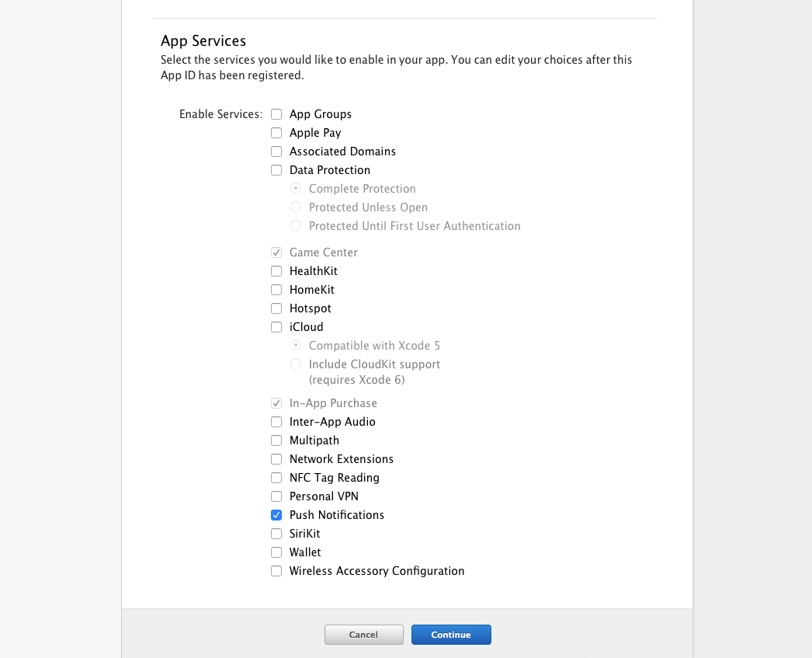Image resolution: width=812 pixels, height=658 pixels.
Task: Enable the Hotspot checkbox
Action: 276,308
